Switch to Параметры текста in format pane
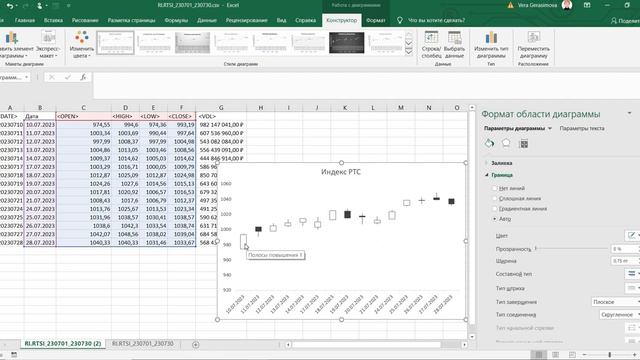Viewport: 640px width, 360px height. (x=582, y=128)
